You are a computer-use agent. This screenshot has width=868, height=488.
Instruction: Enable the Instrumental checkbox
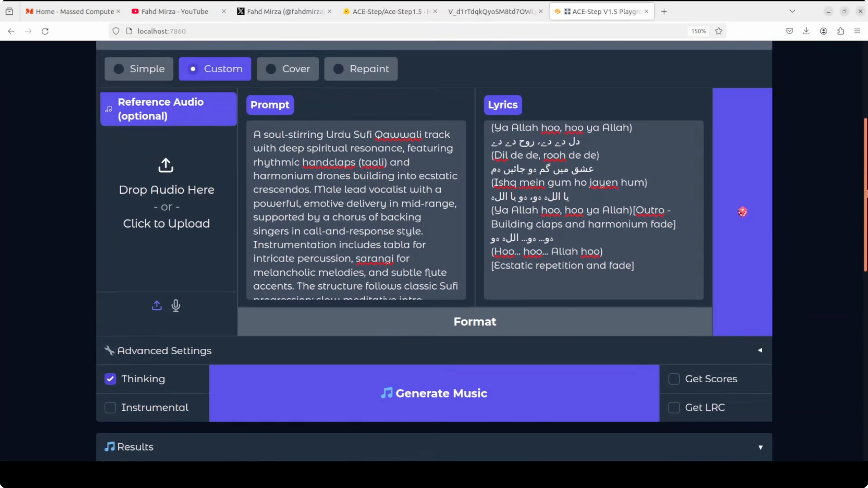pyautogui.click(x=110, y=408)
